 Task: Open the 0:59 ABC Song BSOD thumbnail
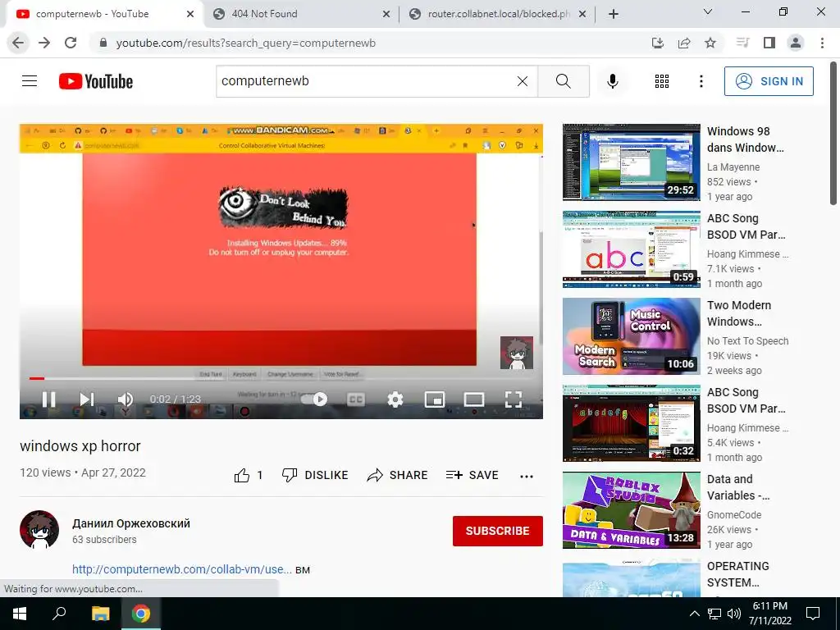(x=631, y=249)
